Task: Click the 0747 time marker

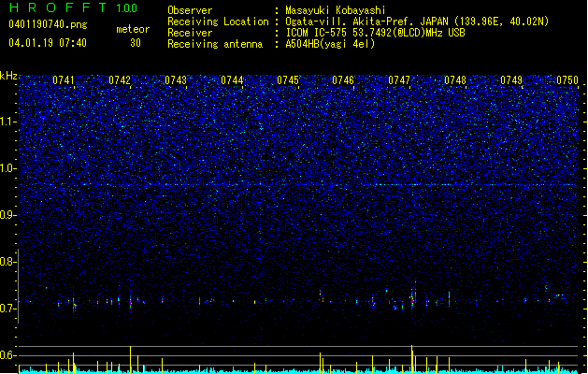Action: point(399,80)
